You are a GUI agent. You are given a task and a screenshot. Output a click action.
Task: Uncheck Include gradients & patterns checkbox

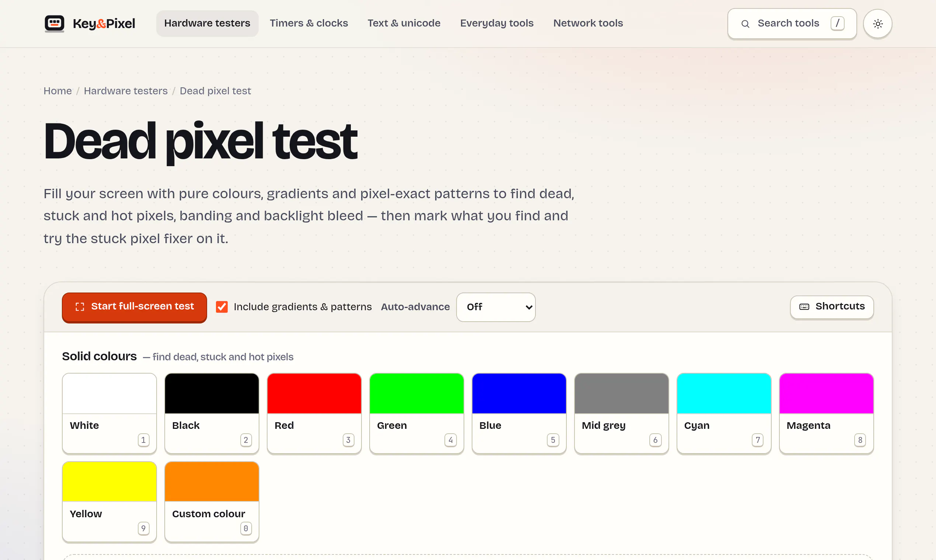coord(221,307)
